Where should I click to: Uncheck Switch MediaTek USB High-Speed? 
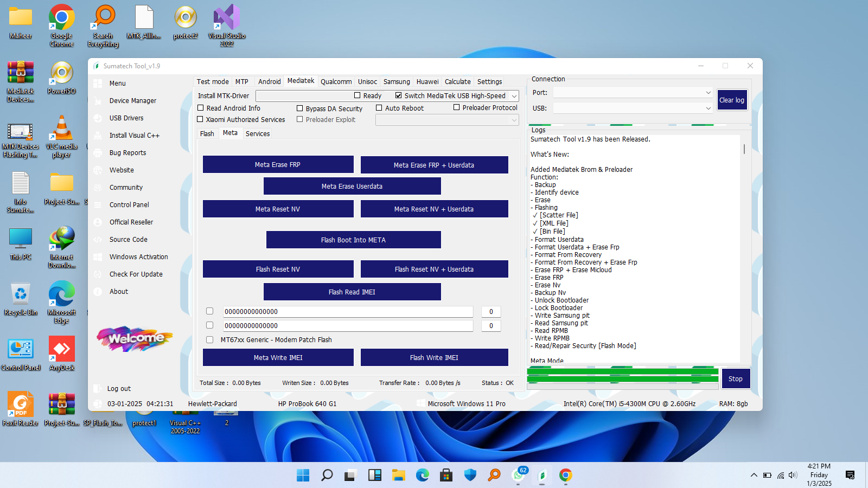tap(399, 95)
